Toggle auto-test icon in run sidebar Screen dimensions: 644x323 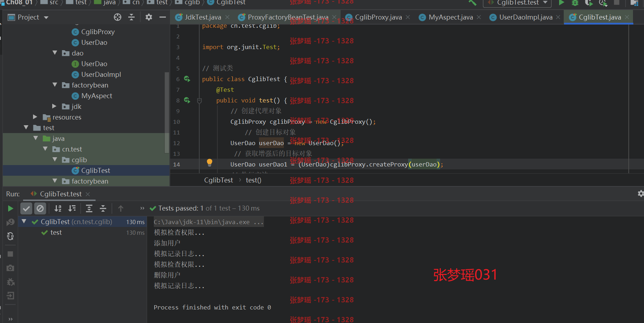click(10, 236)
